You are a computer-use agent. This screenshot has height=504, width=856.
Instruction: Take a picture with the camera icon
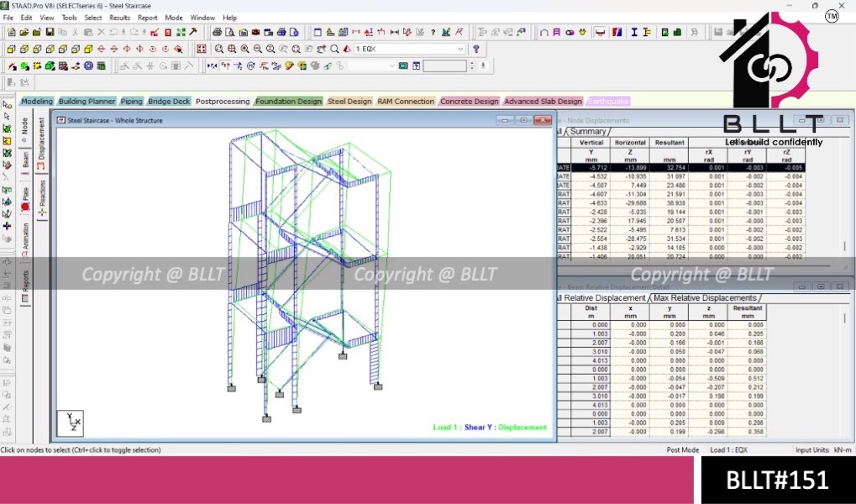tap(255, 32)
